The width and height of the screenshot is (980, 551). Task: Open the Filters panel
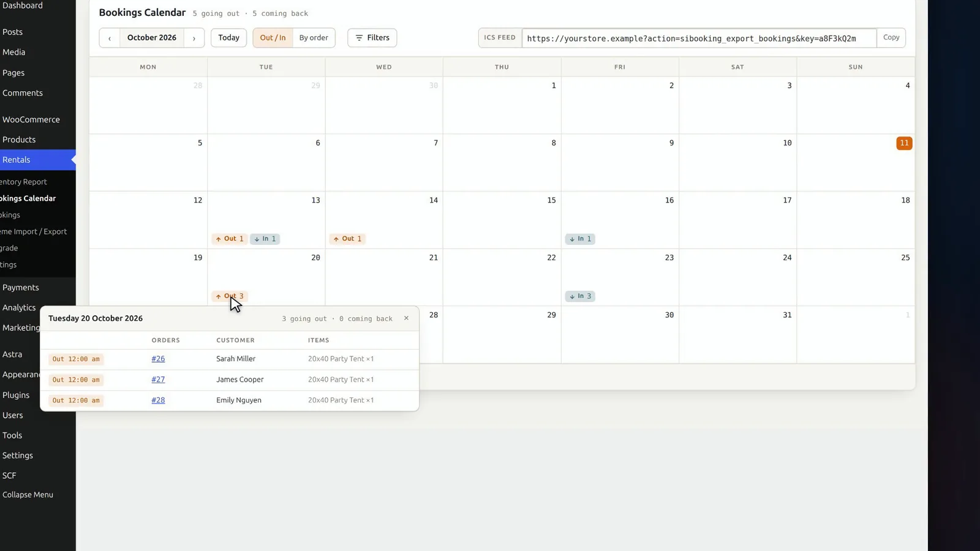[372, 38]
